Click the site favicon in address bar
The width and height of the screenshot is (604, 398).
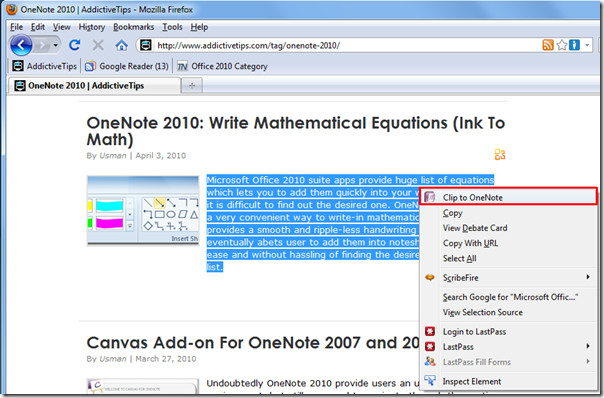point(146,45)
